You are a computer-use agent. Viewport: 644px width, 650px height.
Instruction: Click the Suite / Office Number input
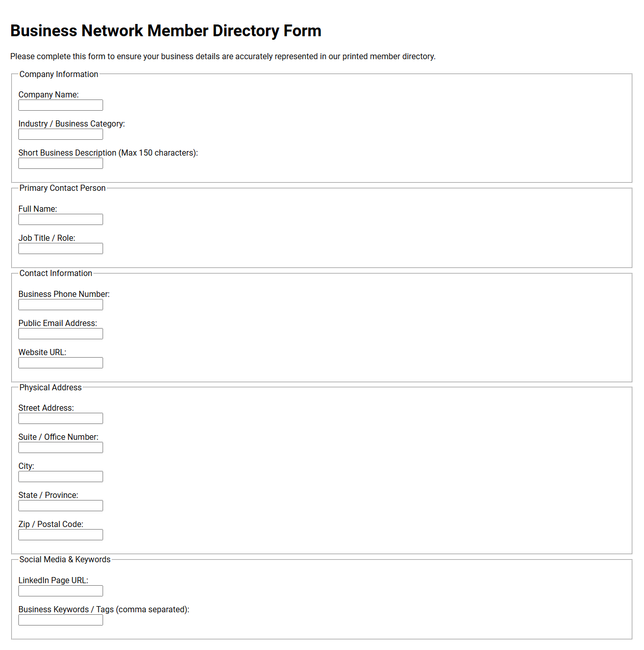(61, 447)
